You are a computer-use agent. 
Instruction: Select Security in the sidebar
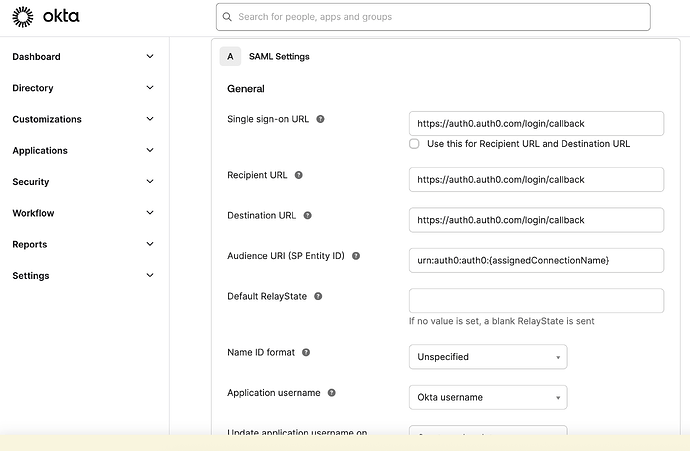point(31,182)
